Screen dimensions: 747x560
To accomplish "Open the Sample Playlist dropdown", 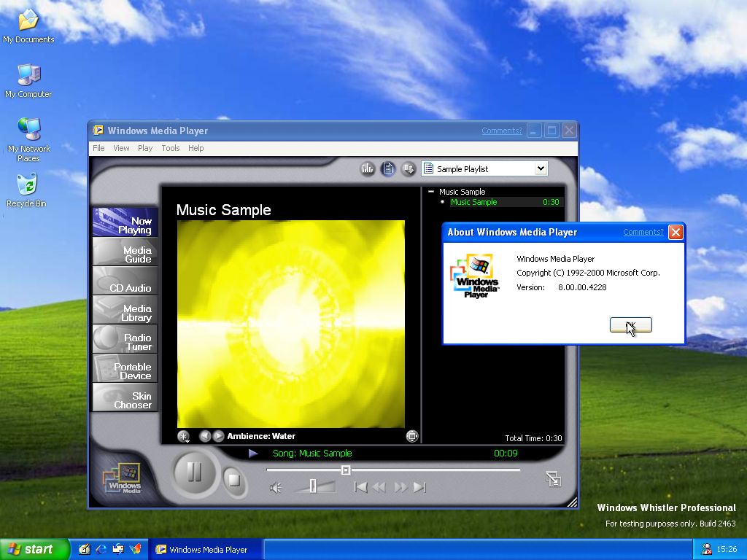I will pos(540,168).
